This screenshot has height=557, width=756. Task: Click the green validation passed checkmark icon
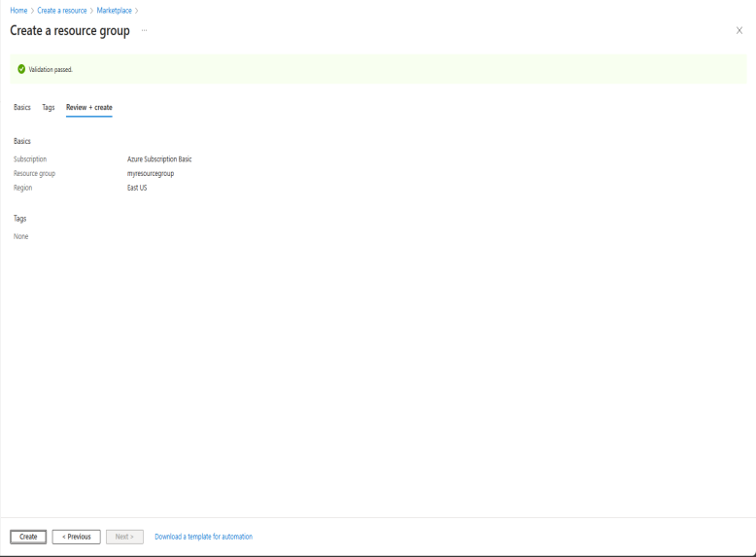click(21, 69)
